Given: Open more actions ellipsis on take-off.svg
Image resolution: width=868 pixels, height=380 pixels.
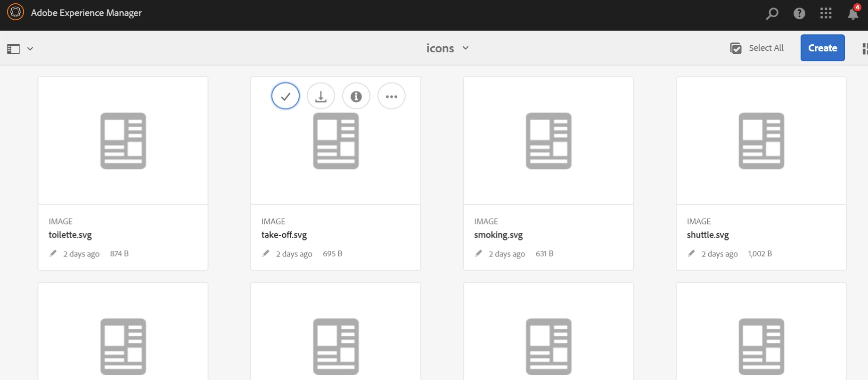Looking at the screenshot, I should click(x=392, y=96).
